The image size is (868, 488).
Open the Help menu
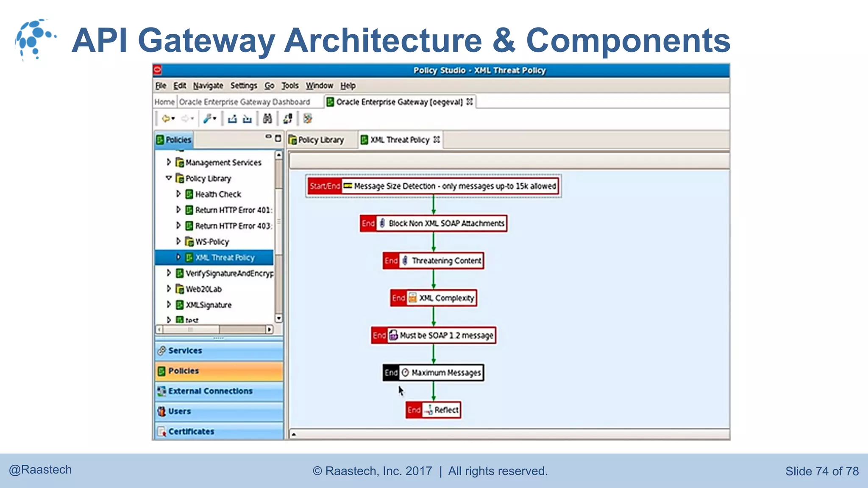pos(348,86)
